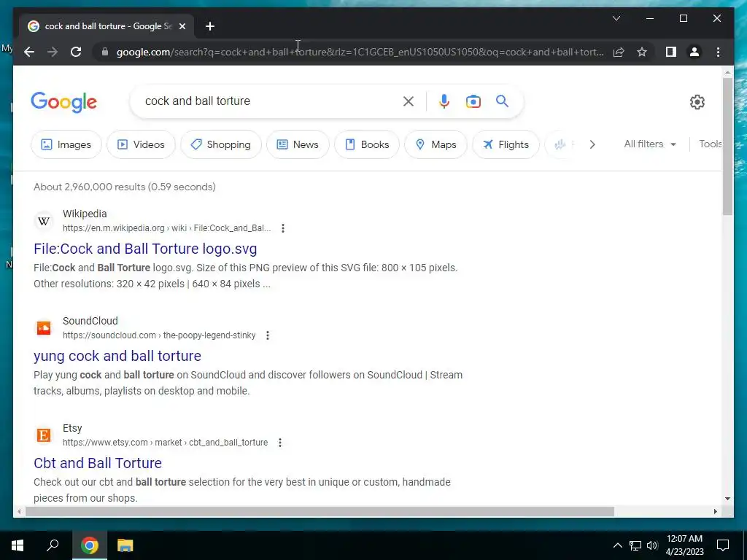Bookmark this tab with the star icon
The image size is (747, 560).
tap(642, 52)
